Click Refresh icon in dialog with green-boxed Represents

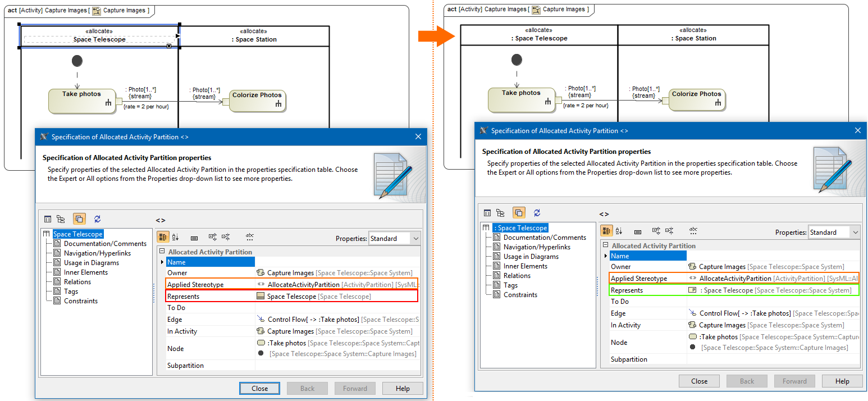point(537,213)
